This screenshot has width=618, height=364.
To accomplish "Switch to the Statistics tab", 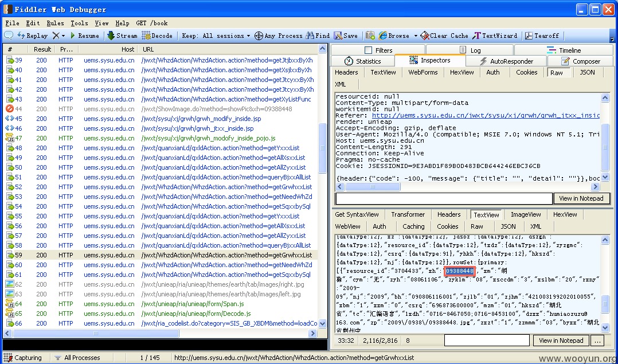I will point(362,61).
